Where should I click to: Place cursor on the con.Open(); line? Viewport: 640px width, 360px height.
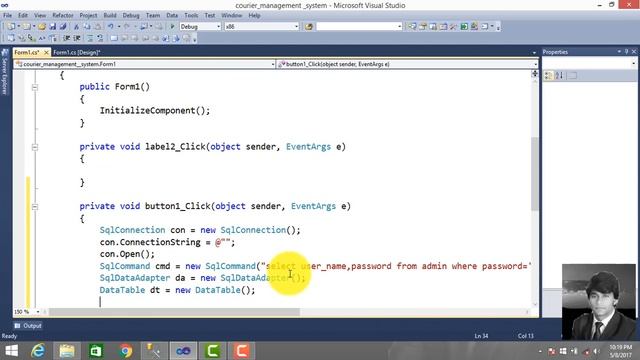127,254
